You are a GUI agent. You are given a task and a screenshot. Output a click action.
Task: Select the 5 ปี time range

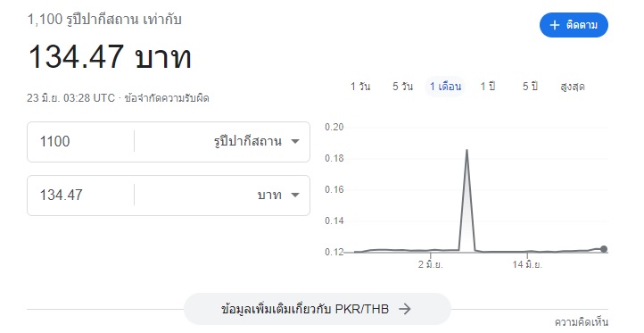tap(530, 87)
